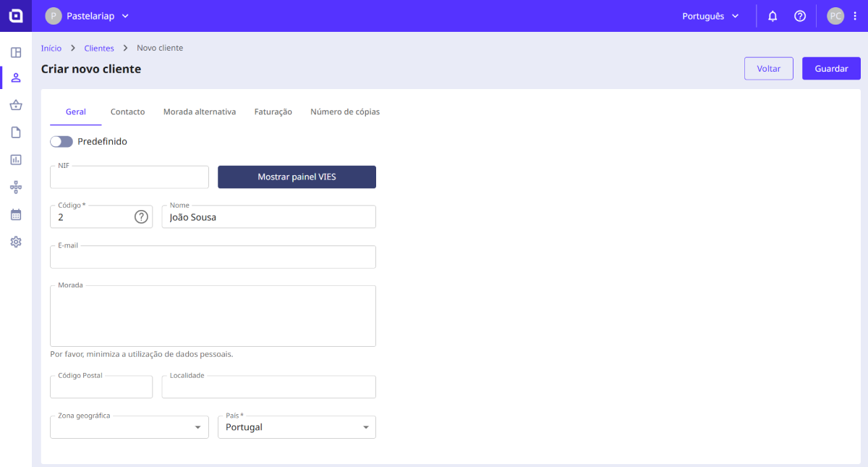
Task: Open the Morada alternativa tab
Action: 200,112
